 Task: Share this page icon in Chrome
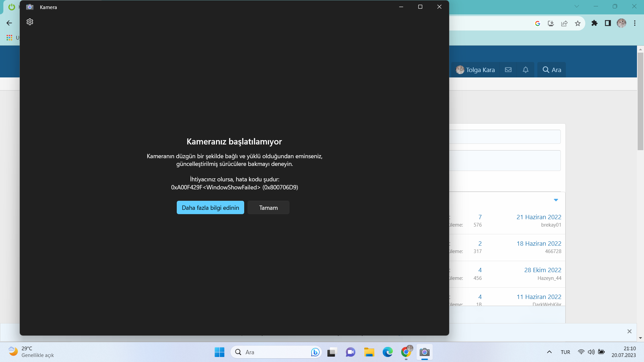click(564, 23)
